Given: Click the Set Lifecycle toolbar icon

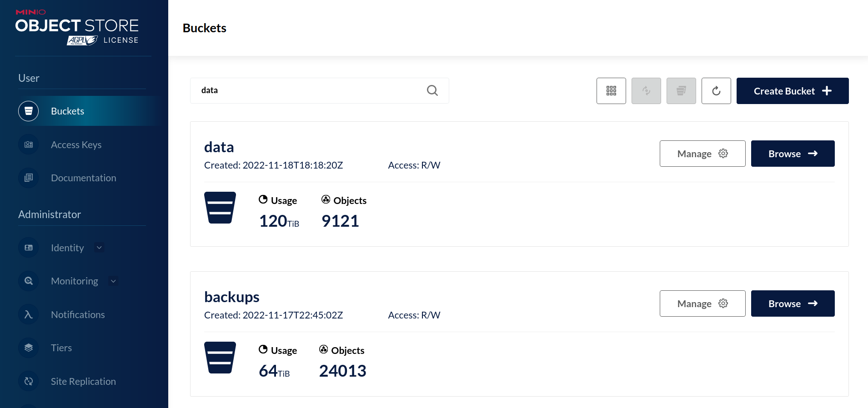Looking at the screenshot, I should [x=681, y=91].
